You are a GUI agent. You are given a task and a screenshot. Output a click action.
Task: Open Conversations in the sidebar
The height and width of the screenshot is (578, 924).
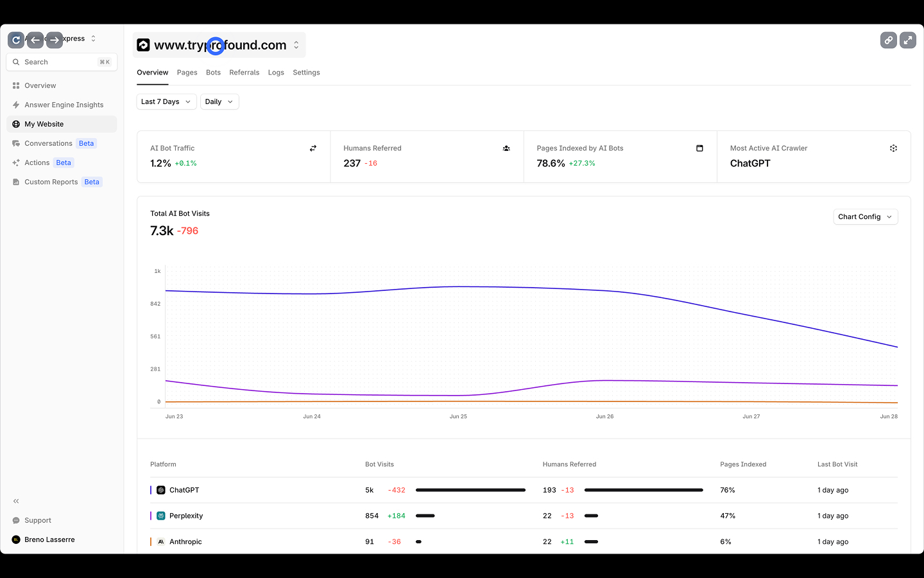pyautogui.click(x=62, y=143)
